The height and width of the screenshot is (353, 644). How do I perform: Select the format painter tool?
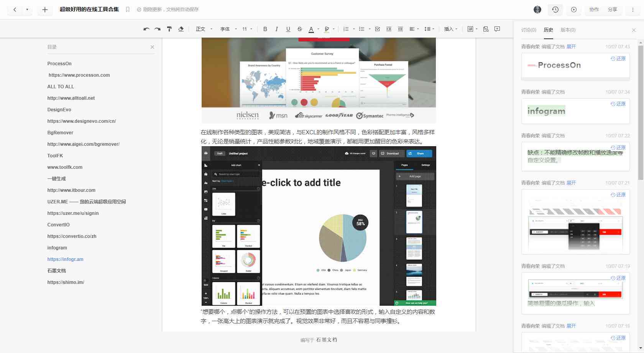[x=169, y=29]
